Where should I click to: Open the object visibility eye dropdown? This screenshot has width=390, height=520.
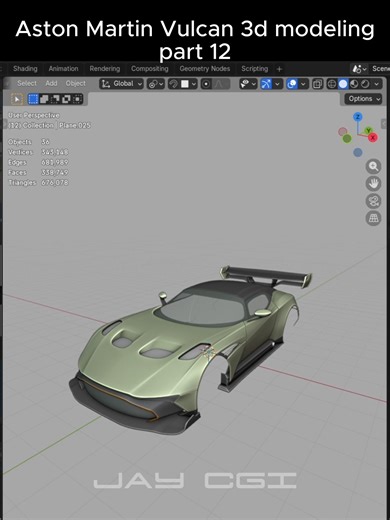tap(248, 84)
